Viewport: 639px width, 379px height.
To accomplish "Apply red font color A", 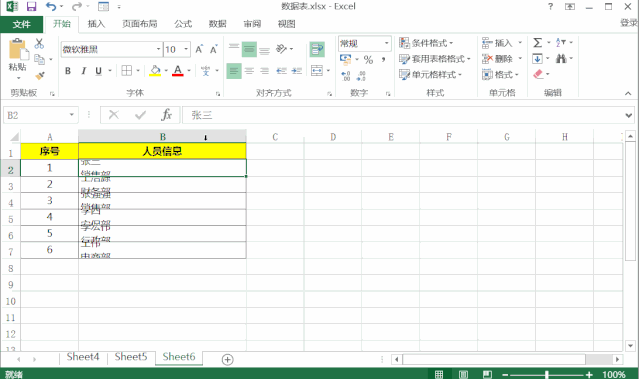I will click(178, 71).
